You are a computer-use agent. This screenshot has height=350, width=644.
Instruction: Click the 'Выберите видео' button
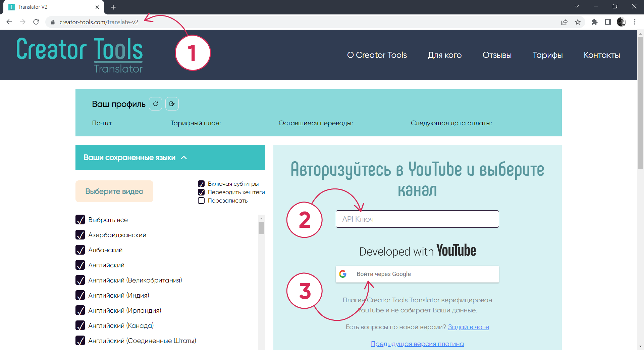click(x=114, y=191)
